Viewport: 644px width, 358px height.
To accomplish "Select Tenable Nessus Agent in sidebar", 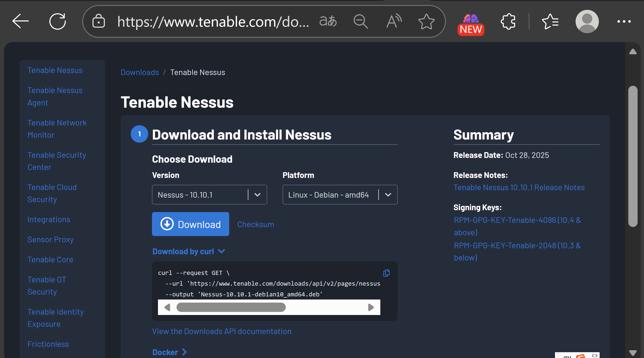I will point(55,96).
